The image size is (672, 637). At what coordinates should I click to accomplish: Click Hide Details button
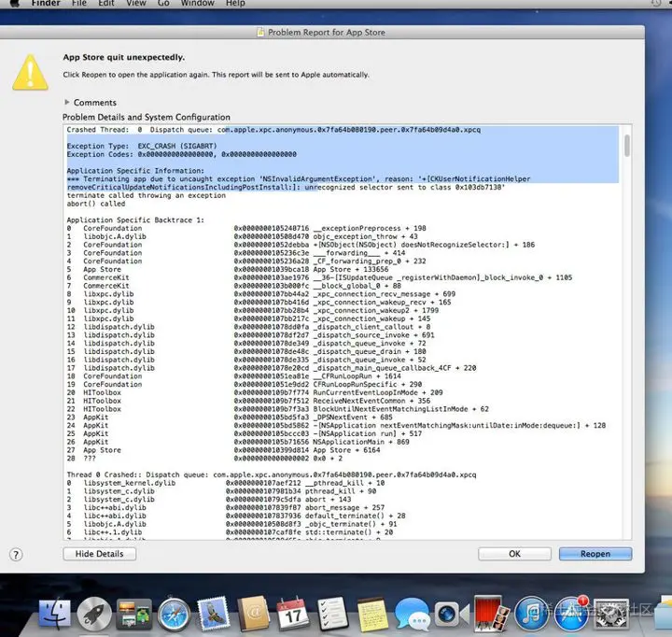tap(100, 554)
